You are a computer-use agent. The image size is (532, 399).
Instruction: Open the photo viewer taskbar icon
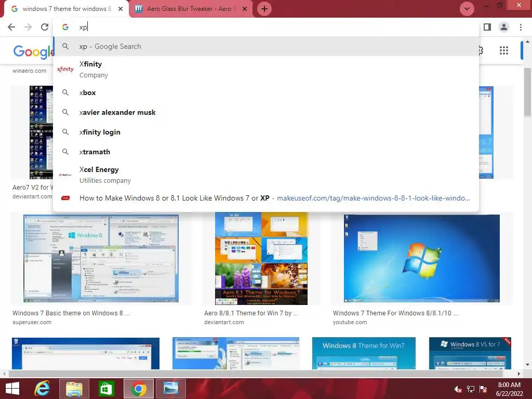pyautogui.click(x=170, y=389)
